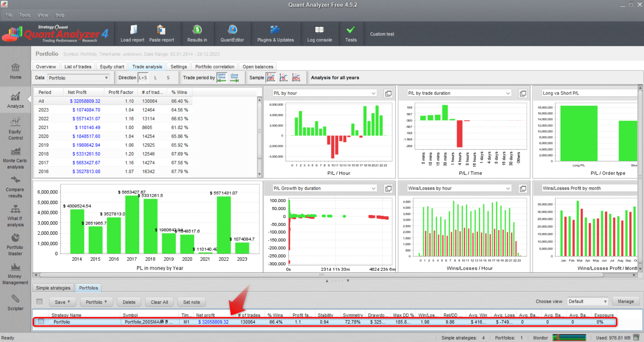Open the Choose view Default dropdown
The height and width of the screenshot is (342, 644).
tap(587, 301)
